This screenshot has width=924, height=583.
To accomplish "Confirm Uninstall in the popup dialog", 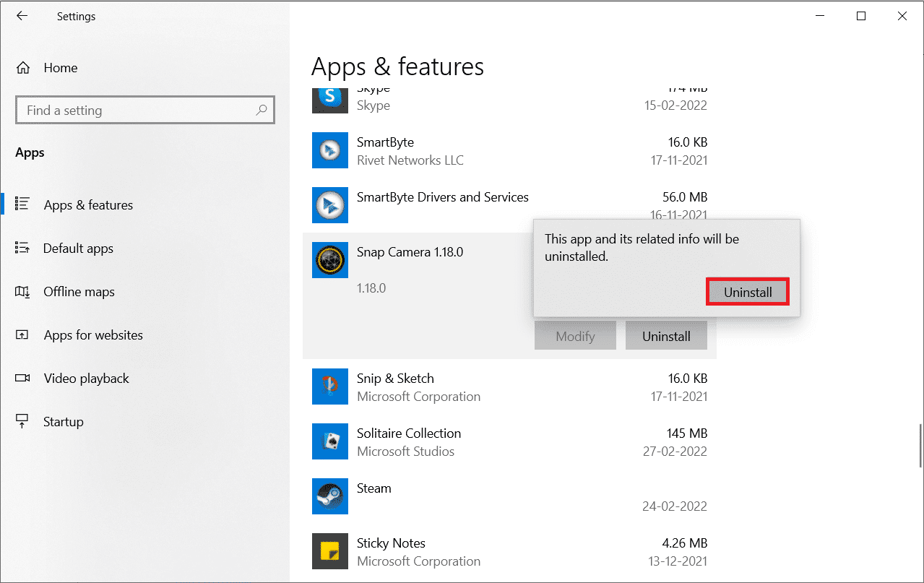I will [x=748, y=292].
